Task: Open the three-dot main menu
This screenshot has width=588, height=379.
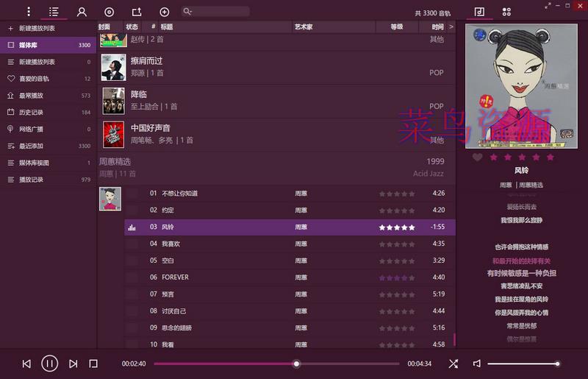Action: point(29,12)
